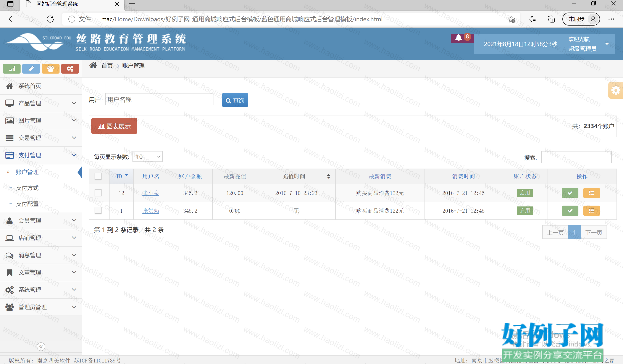
Task: Expand the 产品管理 menu
Action: click(x=41, y=103)
